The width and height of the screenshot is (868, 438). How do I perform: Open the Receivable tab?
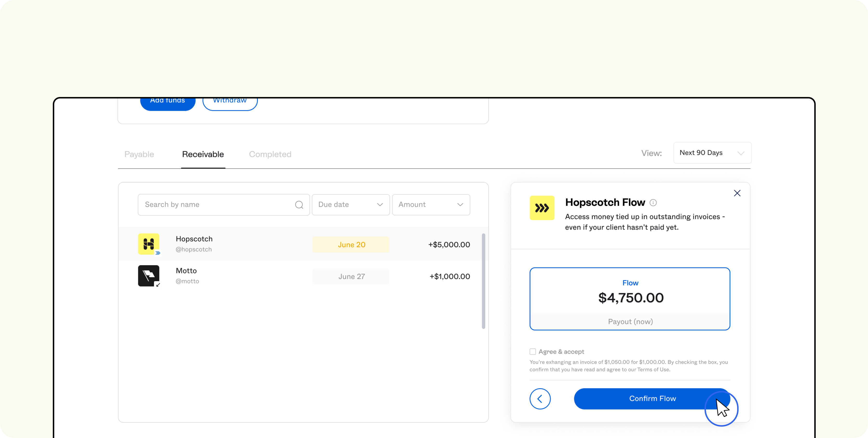tap(203, 154)
